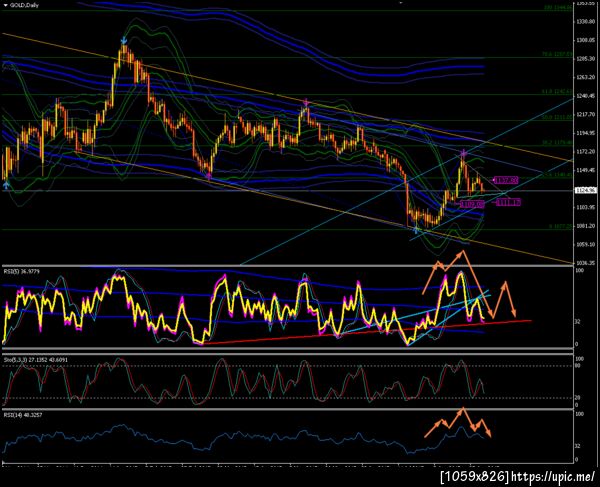Select the magenta price tag reading 1111.13
600x487 pixels.
[508, 202]
